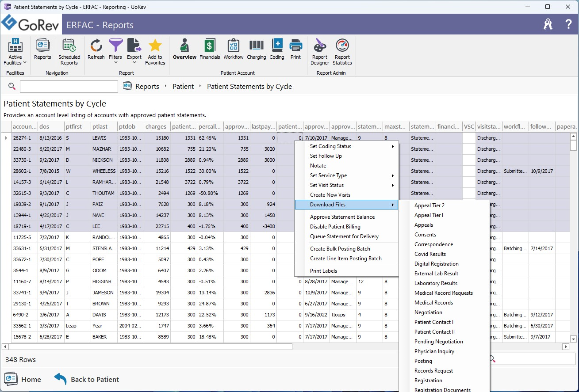Click the Patient breadcrumb
The width and height of the screenshot is (579, 392).
coord(183,87)
